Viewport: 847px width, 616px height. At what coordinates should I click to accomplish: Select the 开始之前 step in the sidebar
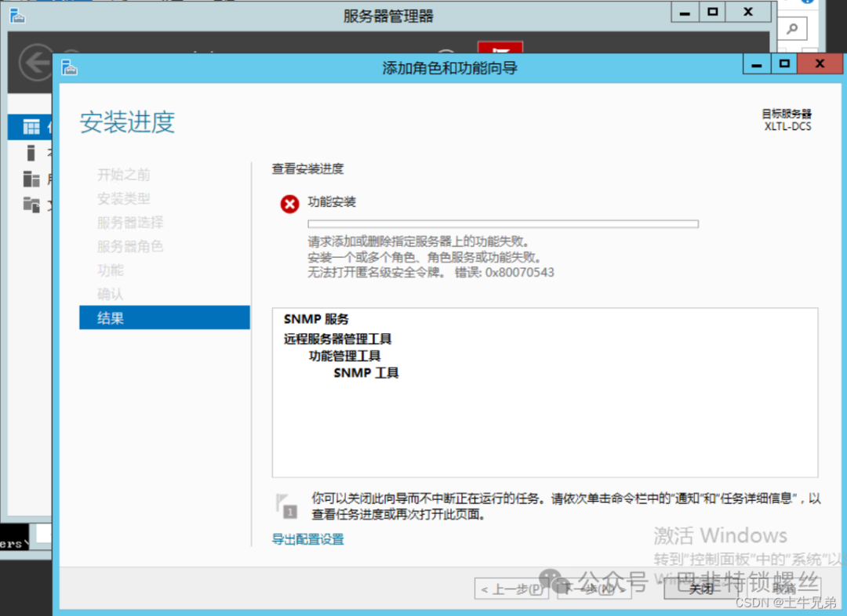coord(124,175)
